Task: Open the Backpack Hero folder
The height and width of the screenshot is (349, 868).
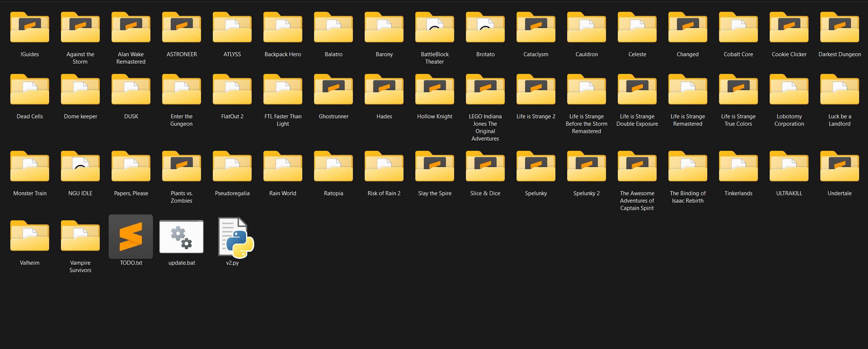Action: coord(283,27)
